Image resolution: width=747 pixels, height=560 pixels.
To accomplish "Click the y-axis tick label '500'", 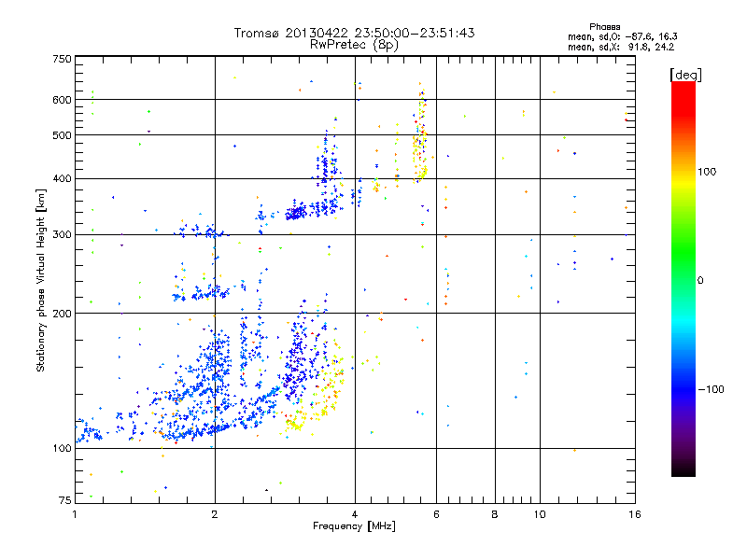I will pos(62,135).
